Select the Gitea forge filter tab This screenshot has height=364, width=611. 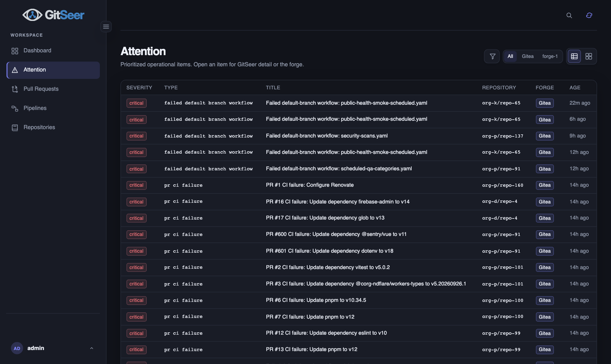(x=528, y=56)
